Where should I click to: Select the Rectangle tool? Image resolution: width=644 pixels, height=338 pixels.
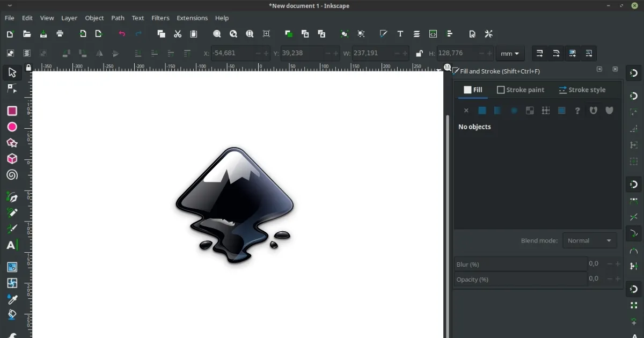(12, 111)
